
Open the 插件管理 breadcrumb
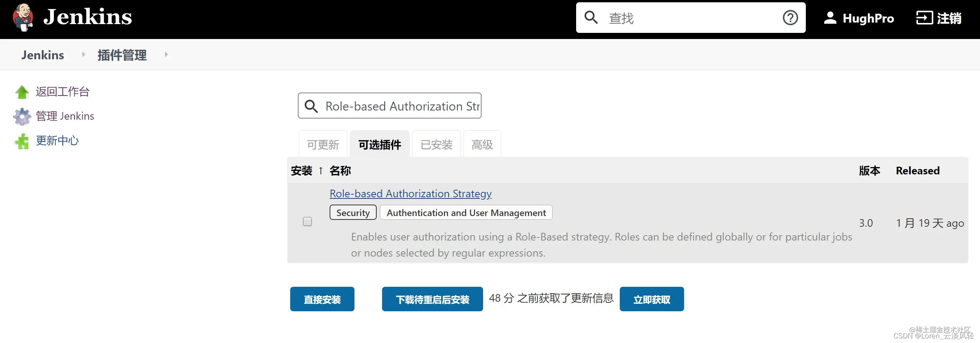[x=122, y=55]
